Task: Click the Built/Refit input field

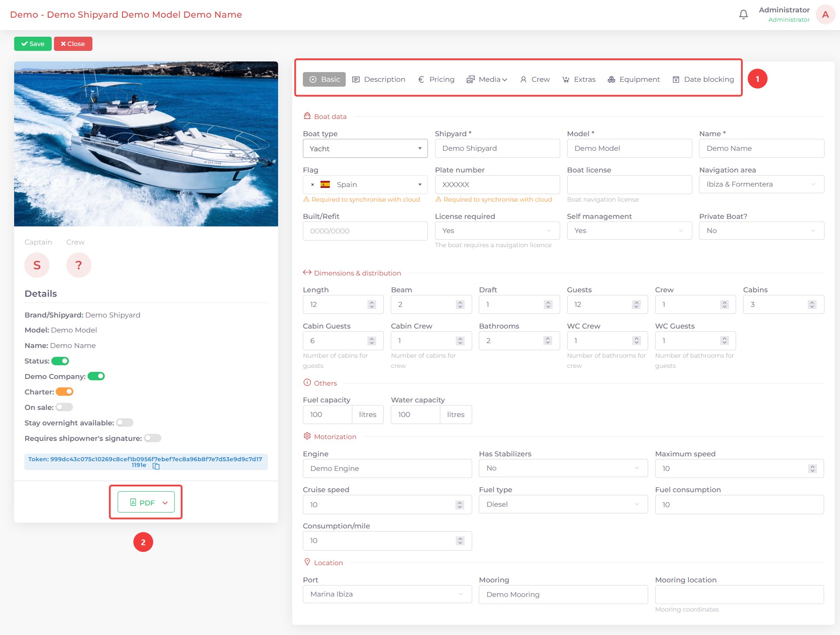Action: point(365,231)
